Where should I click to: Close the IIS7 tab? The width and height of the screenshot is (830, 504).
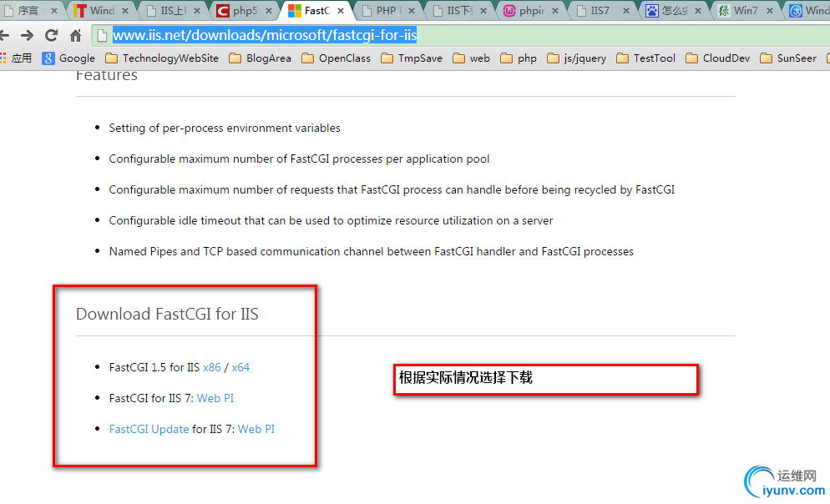(626, 11)
